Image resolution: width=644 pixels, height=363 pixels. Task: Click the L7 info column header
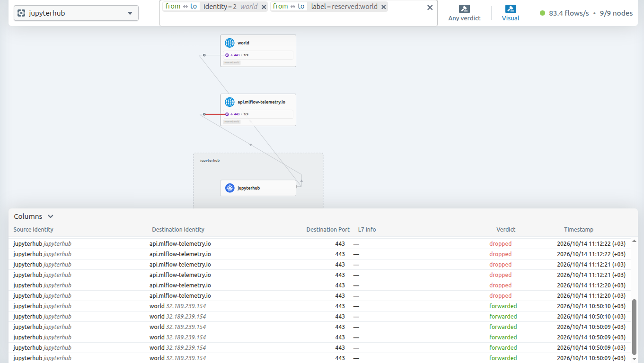[367, 230]
